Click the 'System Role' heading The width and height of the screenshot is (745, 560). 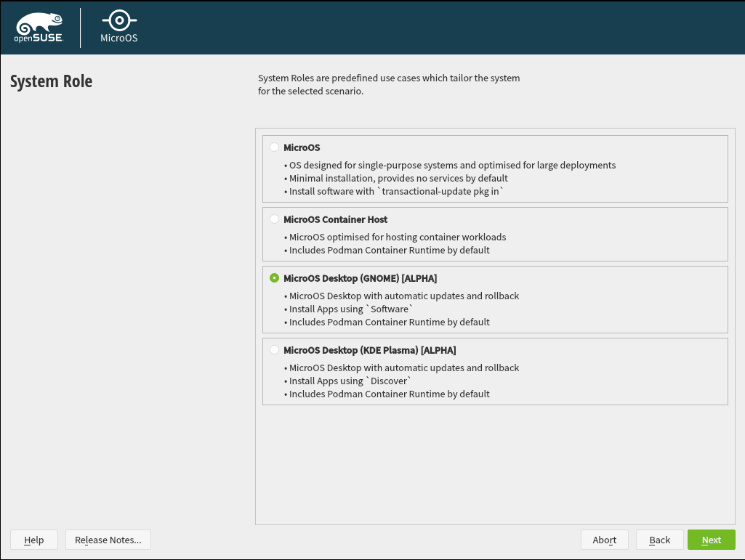tap(52, 81)
